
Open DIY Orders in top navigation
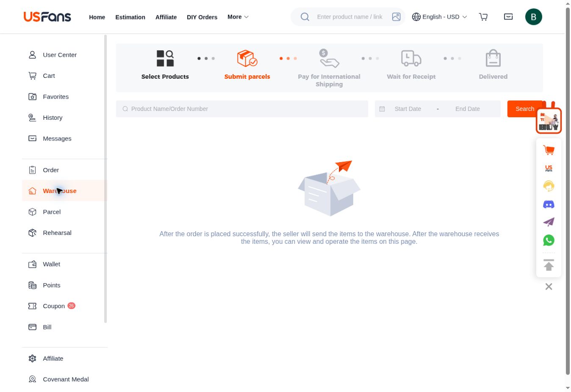point(202,17)
